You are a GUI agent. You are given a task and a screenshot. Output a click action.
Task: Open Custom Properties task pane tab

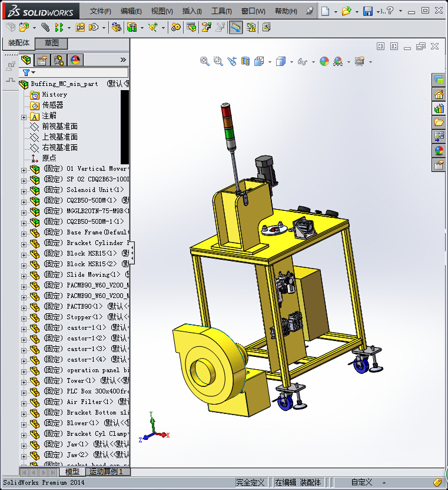tap(439, 165)
